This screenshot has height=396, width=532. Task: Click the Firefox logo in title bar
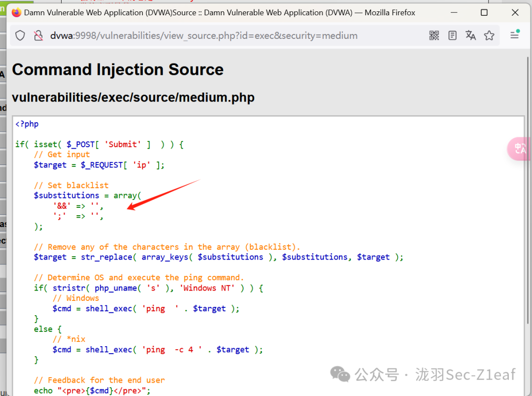pos(16,12)
